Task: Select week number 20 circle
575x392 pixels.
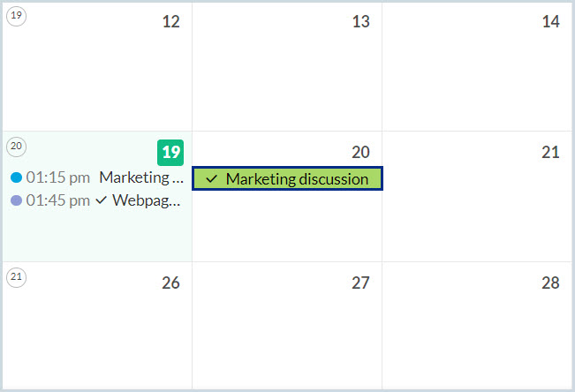Action: 16,146
